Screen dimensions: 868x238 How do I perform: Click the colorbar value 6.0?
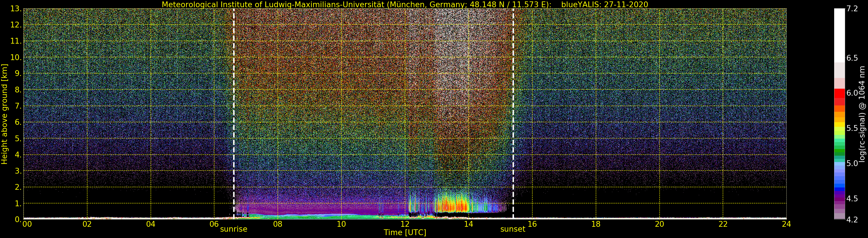click(852, 93)
